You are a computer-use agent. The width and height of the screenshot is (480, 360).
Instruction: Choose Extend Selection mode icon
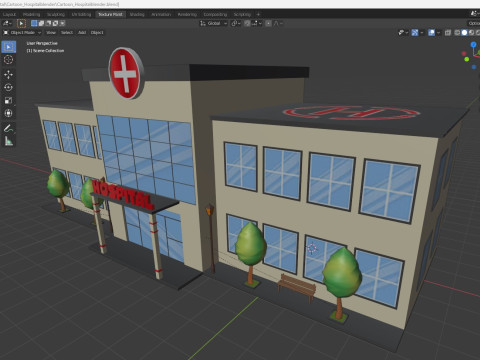[41, 23]
